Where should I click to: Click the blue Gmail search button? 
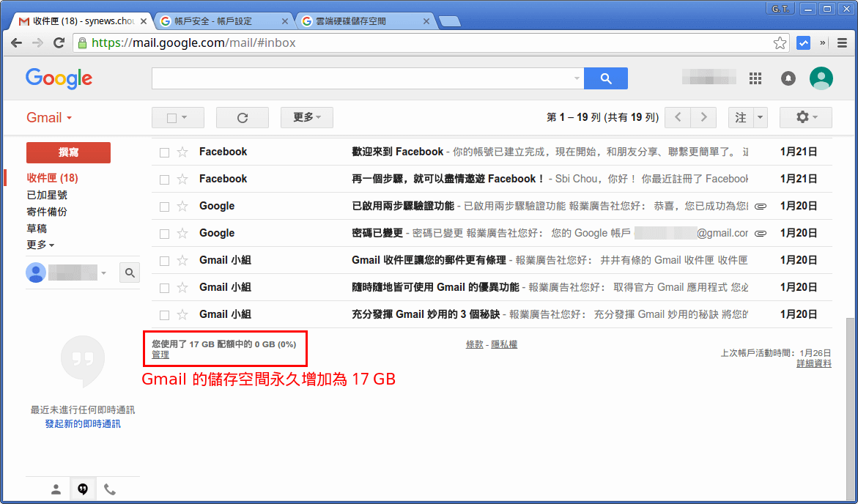[x=606, y=78]
